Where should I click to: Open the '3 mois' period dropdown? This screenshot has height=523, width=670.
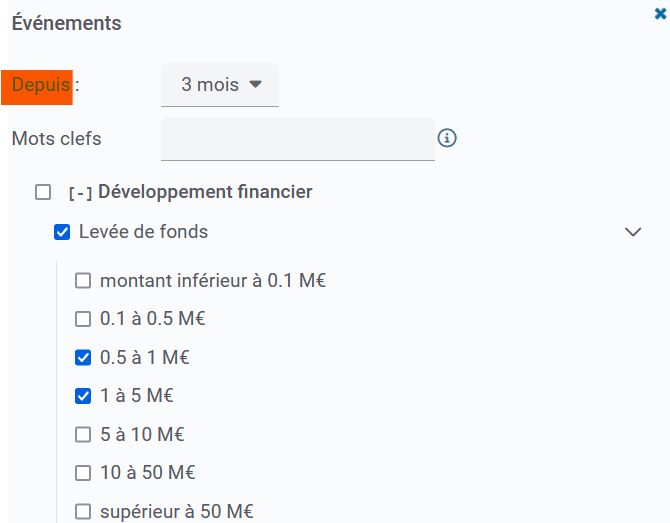point(220,85)
